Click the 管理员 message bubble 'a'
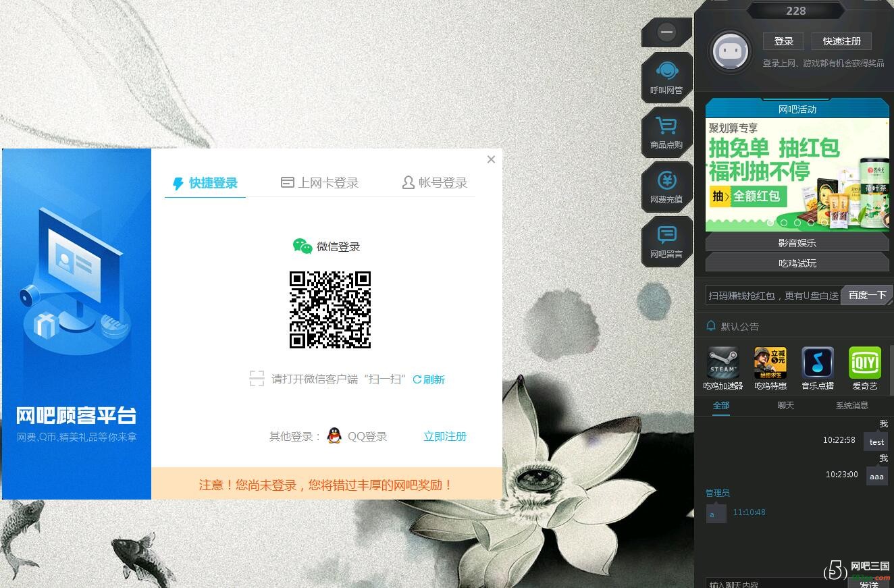Screen dimensions: 894x588 [716, 514]
